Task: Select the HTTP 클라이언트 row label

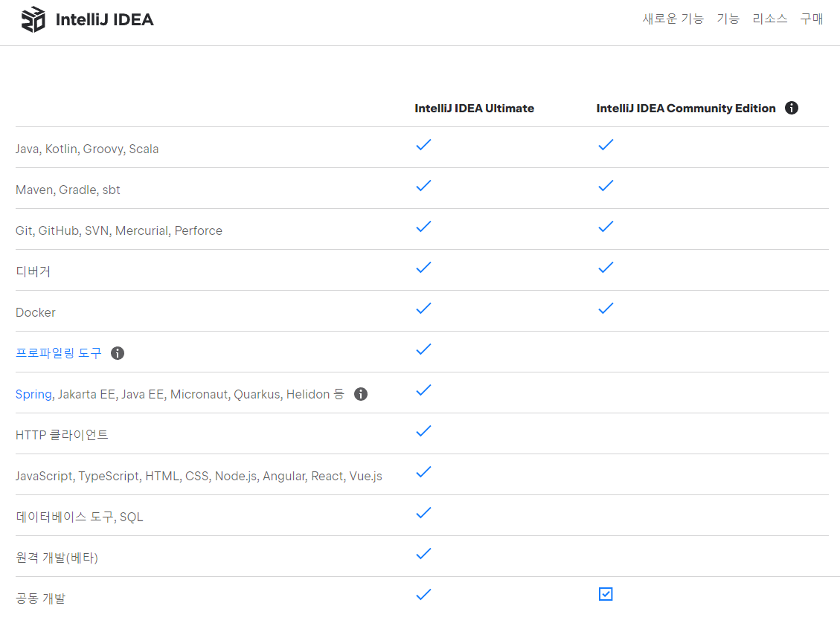Action: click(62, 435)
